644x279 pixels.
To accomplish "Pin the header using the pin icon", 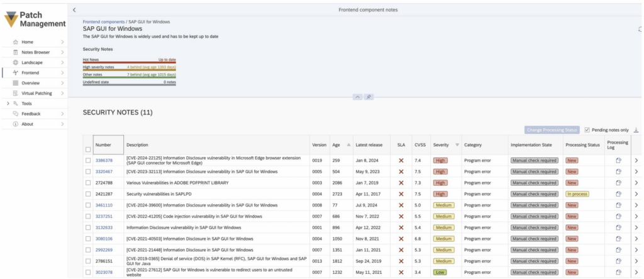I will [369, 98].
